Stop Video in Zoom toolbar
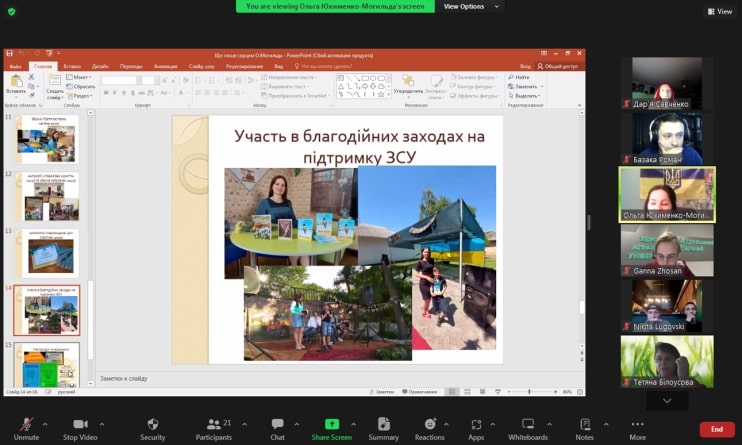Screen dimensions: 742x445 [x=80, y=429]
